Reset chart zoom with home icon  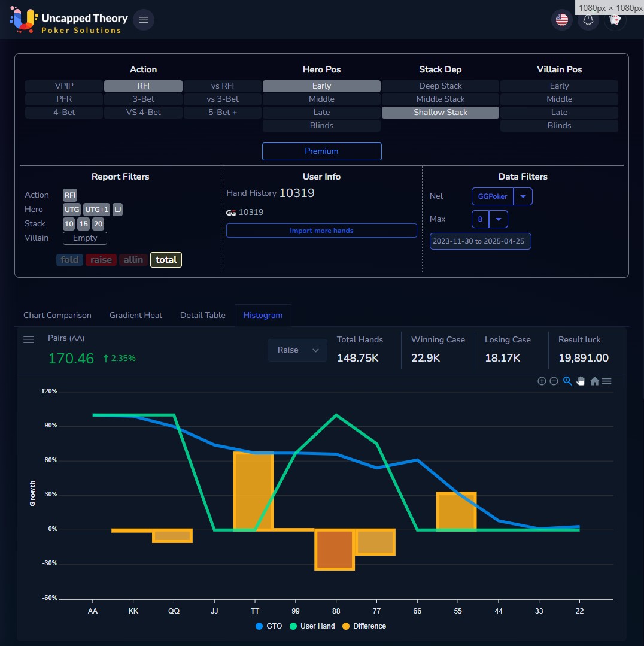tap(594, 381)
